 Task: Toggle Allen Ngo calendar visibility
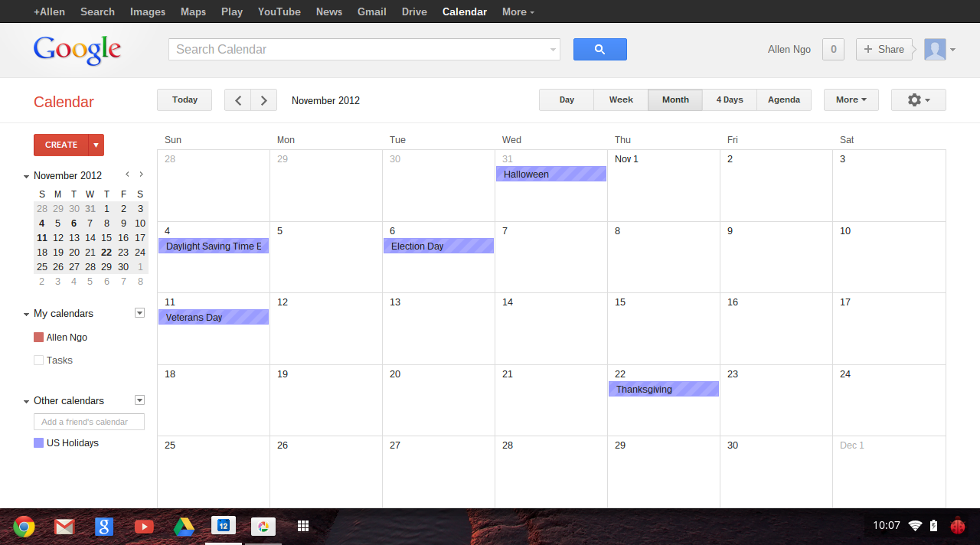coord(39,338)
